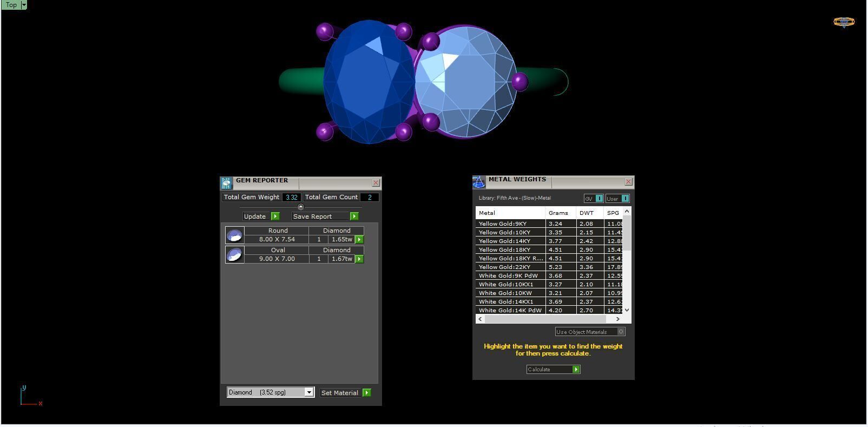The image size is (868, 427).
Task: Select the White Gold:9K PdW row
Action: pyautogui.click(x=549, y=275)
